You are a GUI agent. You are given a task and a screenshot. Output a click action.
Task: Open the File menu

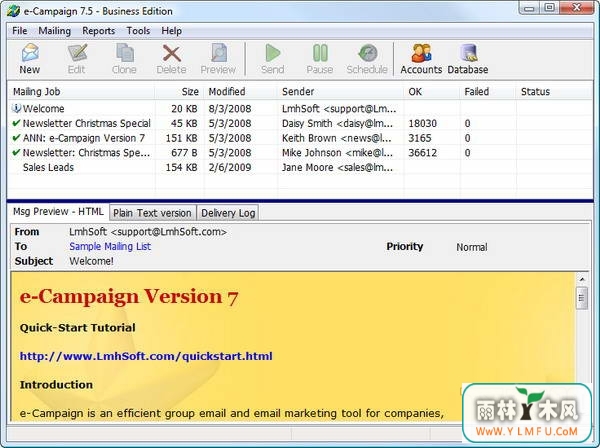point(20,31)
